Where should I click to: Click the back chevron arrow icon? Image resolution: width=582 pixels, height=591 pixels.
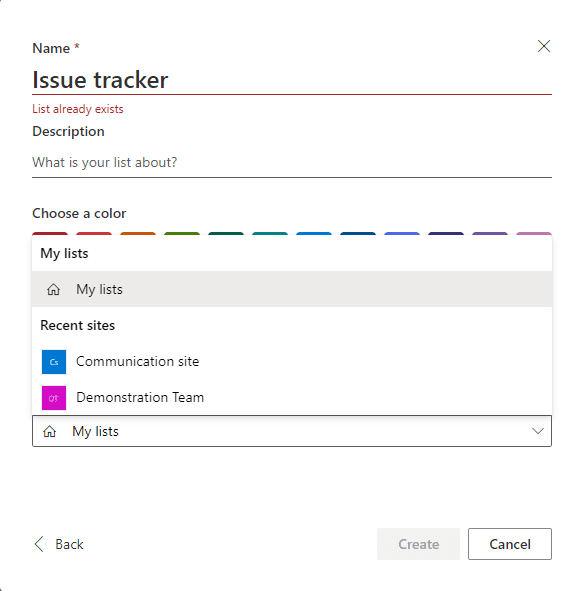point(39,544)
